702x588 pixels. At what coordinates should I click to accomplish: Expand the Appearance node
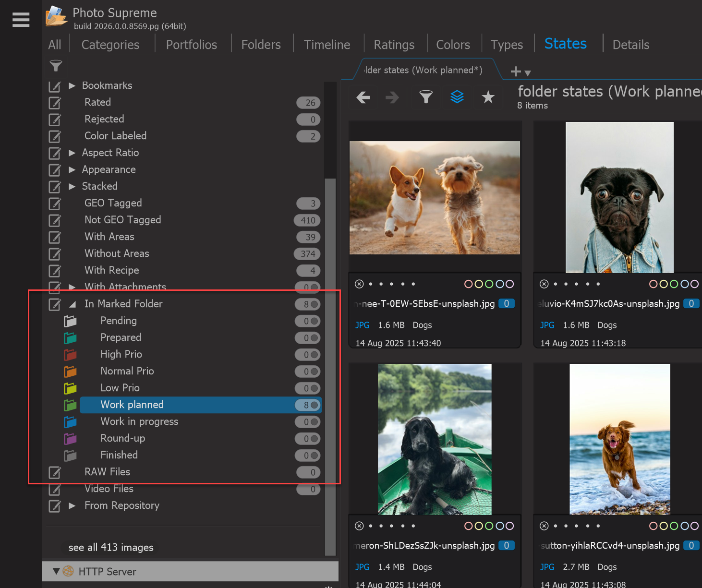[72, 169]
